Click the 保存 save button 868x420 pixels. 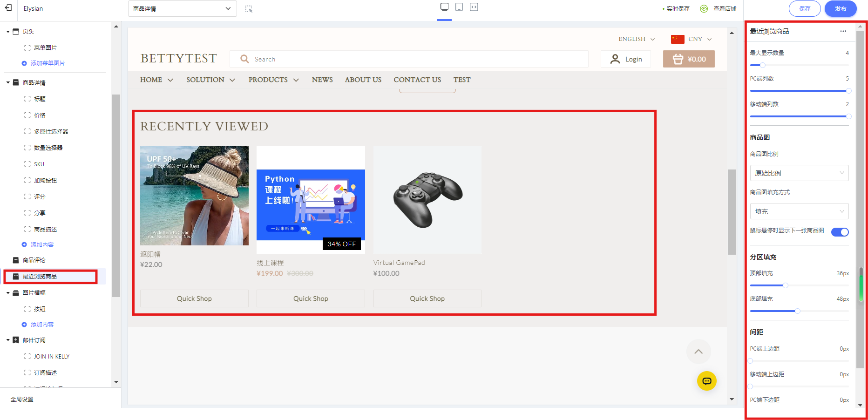point(805,9)
